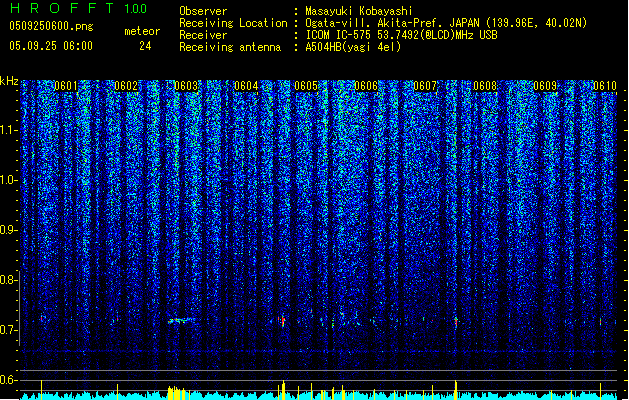The image size is (629, 400).
Task: Click the 0609 time marker
Action: click(x=545, y=86)
